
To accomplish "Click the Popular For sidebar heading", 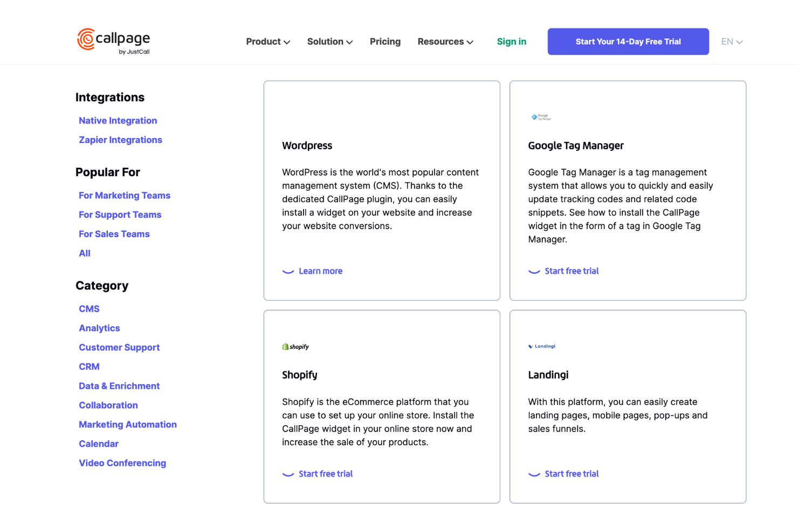I will (108, 172).
